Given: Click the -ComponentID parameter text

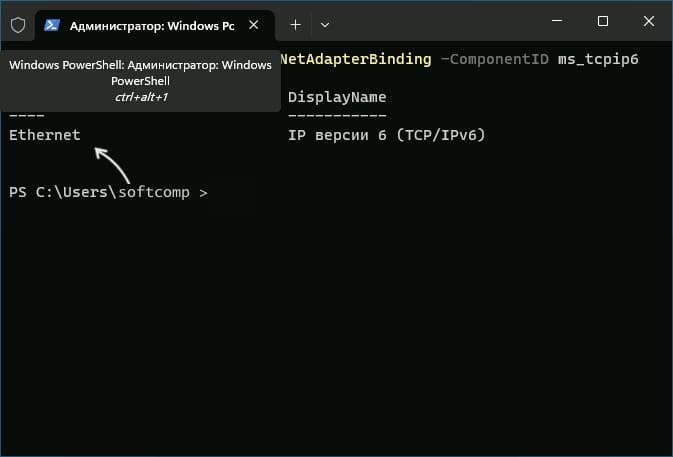Looking at the screenshot, I should coord(494,59).
